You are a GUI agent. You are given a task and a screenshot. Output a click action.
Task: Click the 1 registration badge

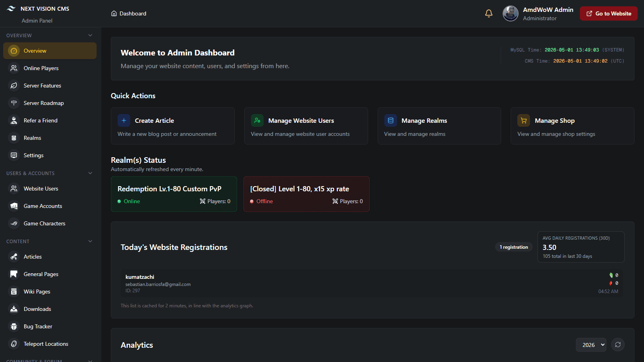[514, 247]
